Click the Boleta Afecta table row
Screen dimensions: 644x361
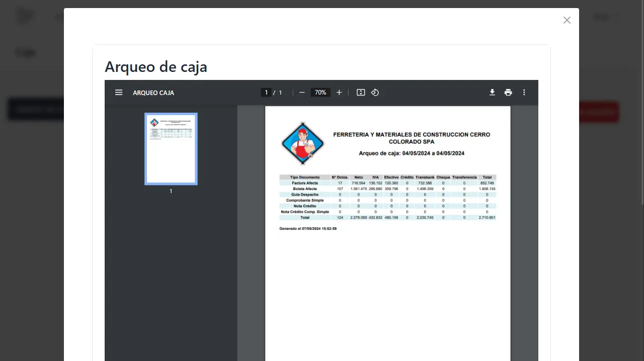(x=304, y=189)
